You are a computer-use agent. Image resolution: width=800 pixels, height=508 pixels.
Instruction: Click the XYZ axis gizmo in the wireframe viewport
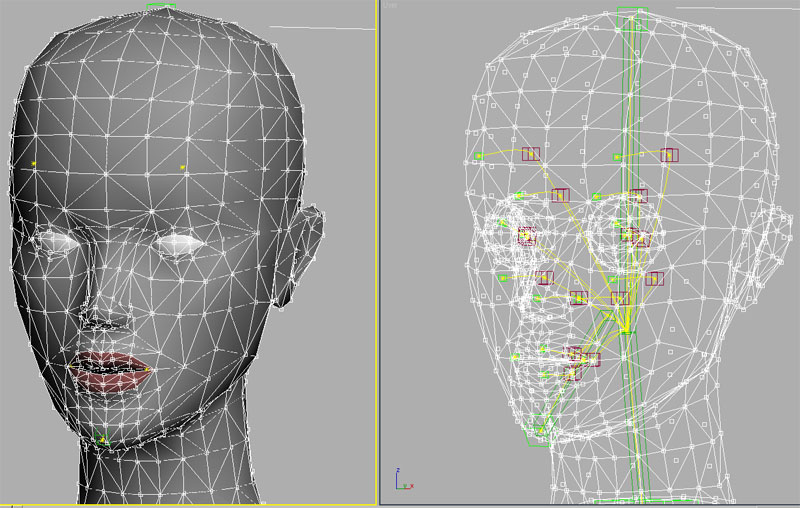tap(401, 480)
